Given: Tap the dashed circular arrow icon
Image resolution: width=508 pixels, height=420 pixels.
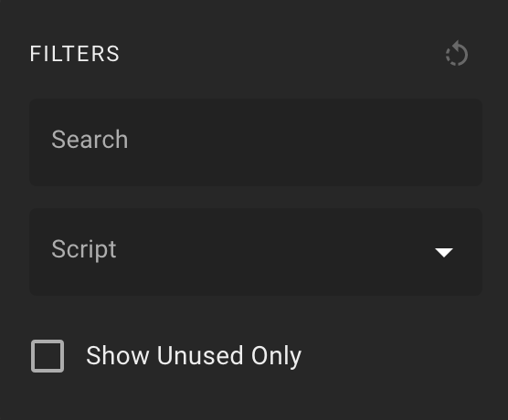Looking at the screenshot, I should 457,54.
